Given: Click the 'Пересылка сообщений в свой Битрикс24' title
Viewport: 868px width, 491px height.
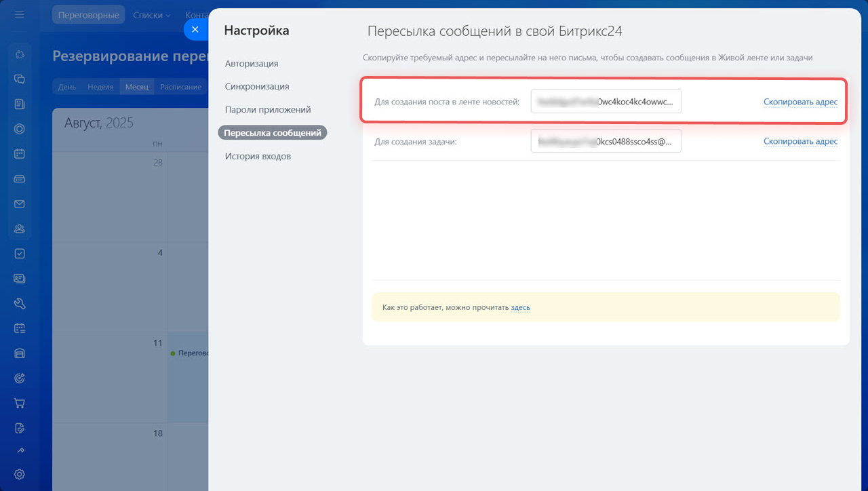Looking at the screenshot, I should click(495, 31).
